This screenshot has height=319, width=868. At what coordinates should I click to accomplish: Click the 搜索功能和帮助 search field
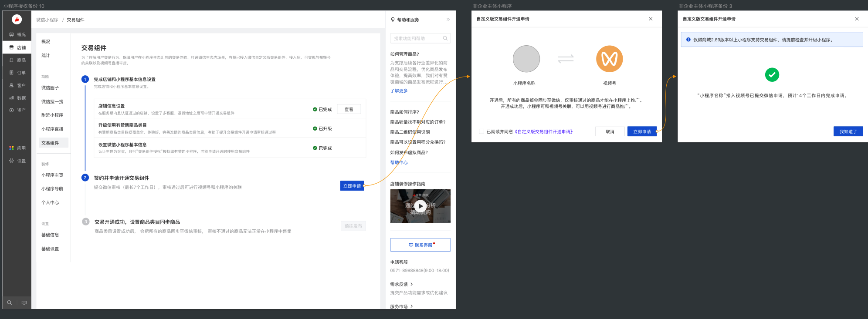pos(417,38)
